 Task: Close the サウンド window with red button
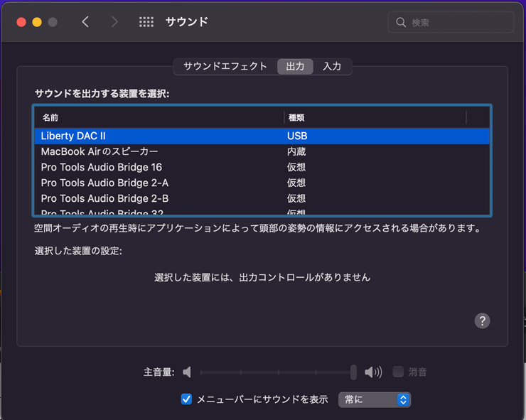(21, 22)
